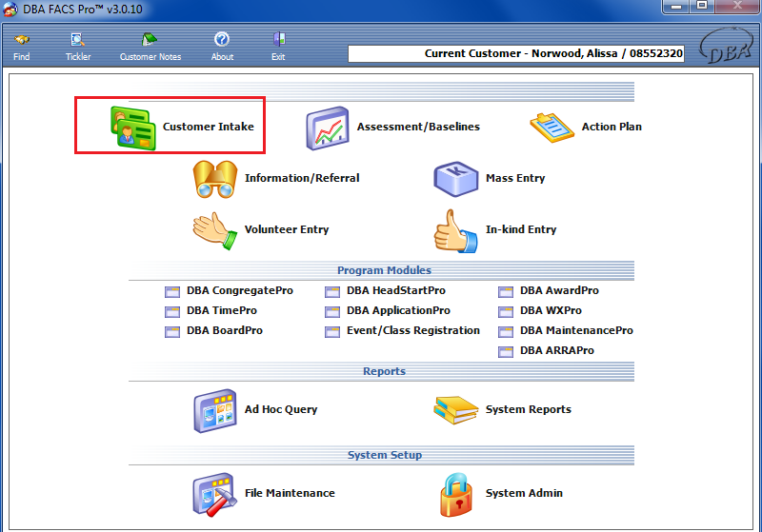Exit the application via toolbar
The image size is (762, 532).
(x=278, y=46)
